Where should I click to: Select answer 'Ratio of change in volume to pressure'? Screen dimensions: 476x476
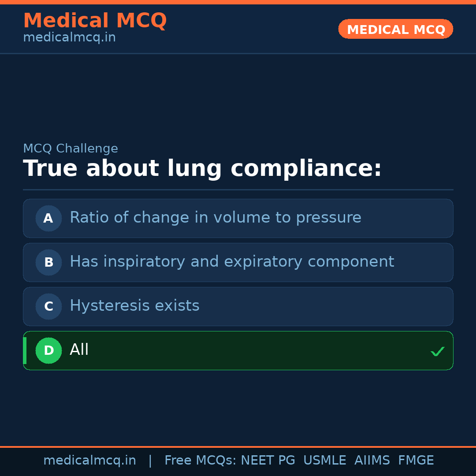coord(215,218)
